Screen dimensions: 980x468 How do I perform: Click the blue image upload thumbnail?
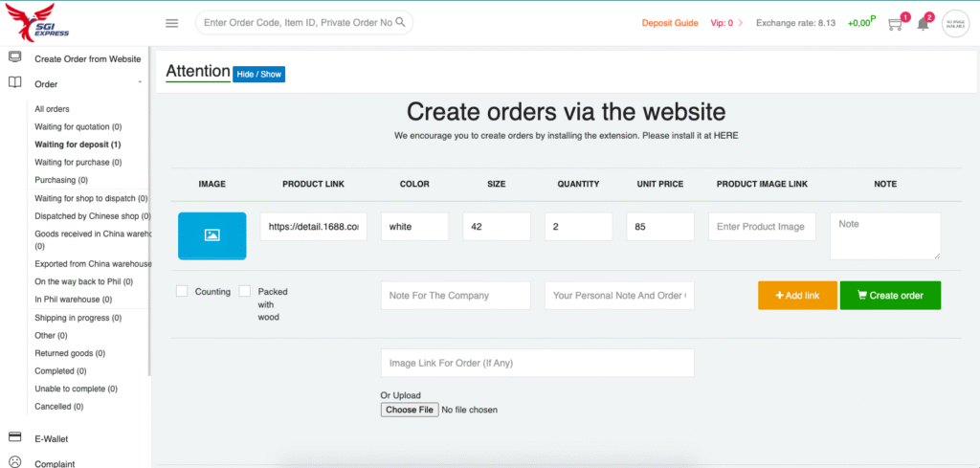click(x=212, y=235)
